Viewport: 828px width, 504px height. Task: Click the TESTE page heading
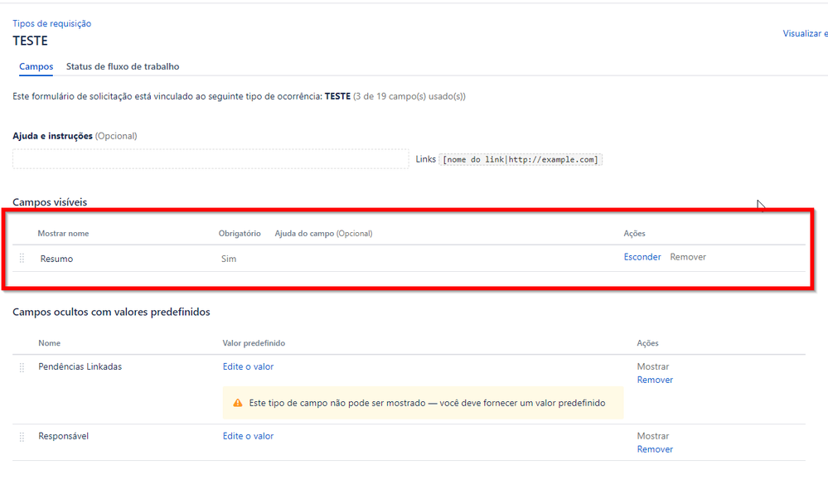click(x=30, y=41)
